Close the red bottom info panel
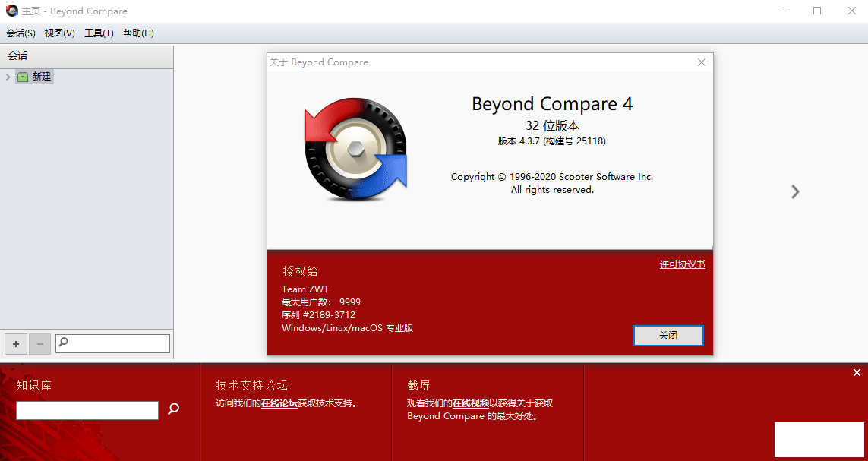Screen dimensions: 868x461 857,373
